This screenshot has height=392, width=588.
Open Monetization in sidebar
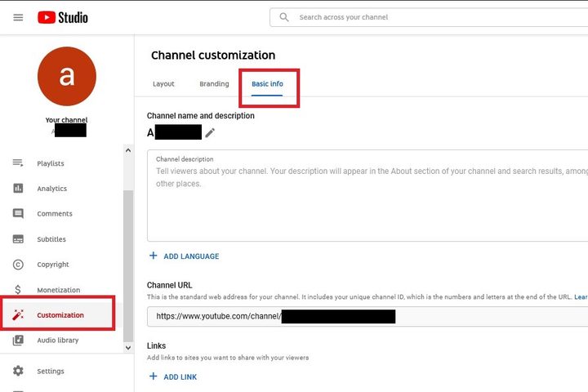click(59, 290)
